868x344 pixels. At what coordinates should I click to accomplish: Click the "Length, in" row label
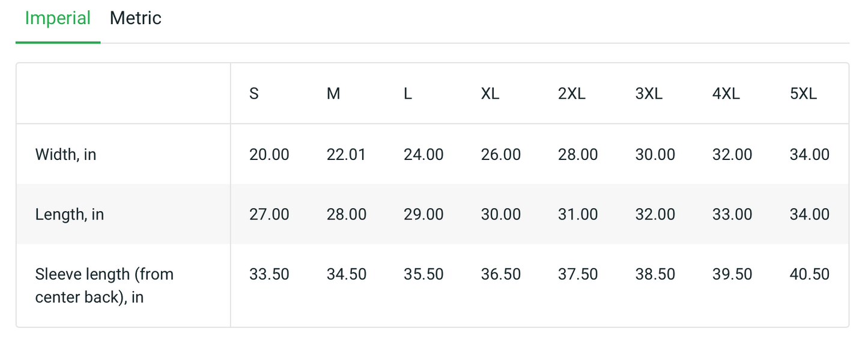click(70, 214)
